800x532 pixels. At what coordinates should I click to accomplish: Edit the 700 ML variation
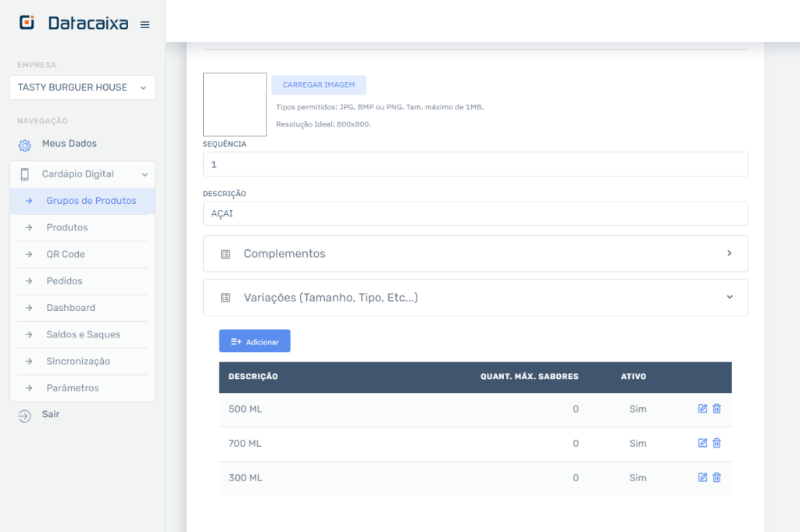tap(702, 443)
